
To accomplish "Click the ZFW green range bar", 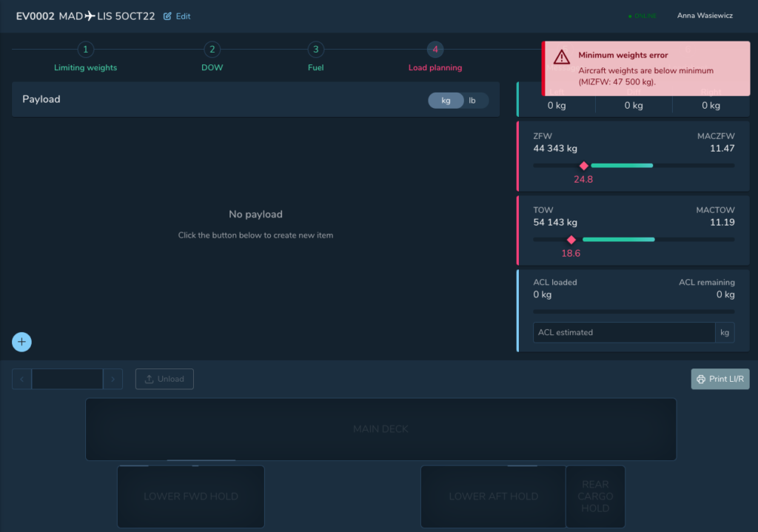I will tap(622, 166).
